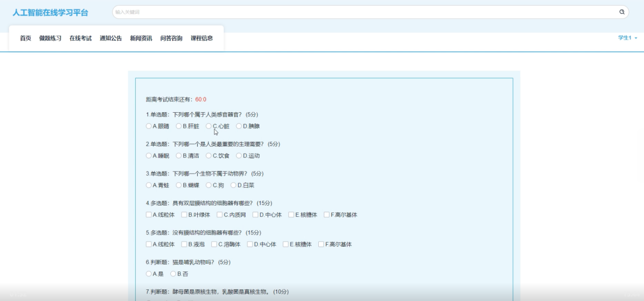Pick B.蝴蝶 for question 3
The width and height of the screenshot is (644, 301).
coord(179,185)
